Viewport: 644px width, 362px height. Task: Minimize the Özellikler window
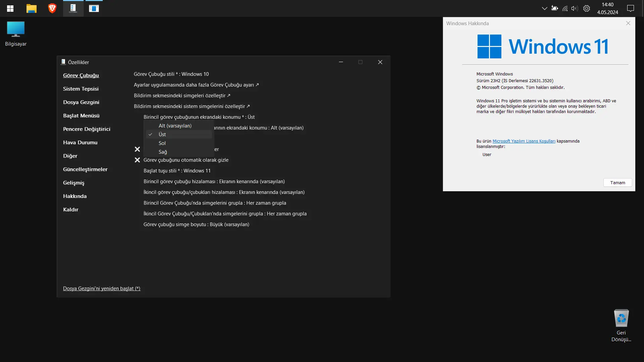341,62
